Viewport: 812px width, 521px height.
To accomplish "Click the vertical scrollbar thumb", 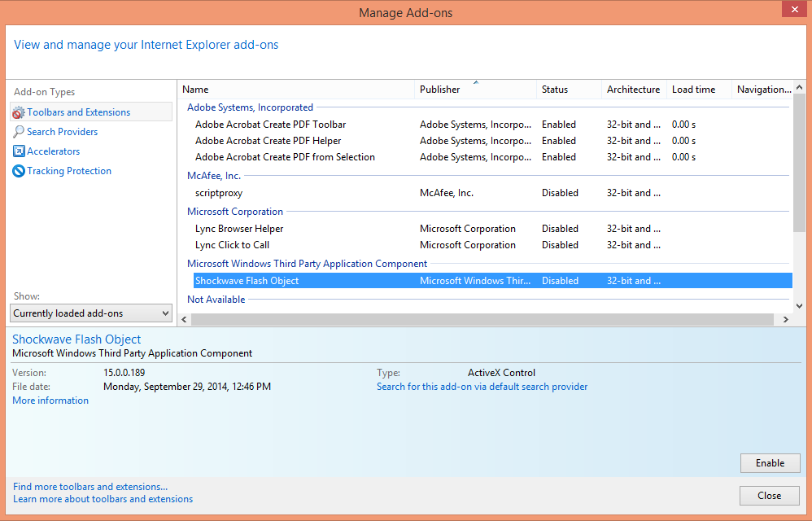I will (799, 163).
